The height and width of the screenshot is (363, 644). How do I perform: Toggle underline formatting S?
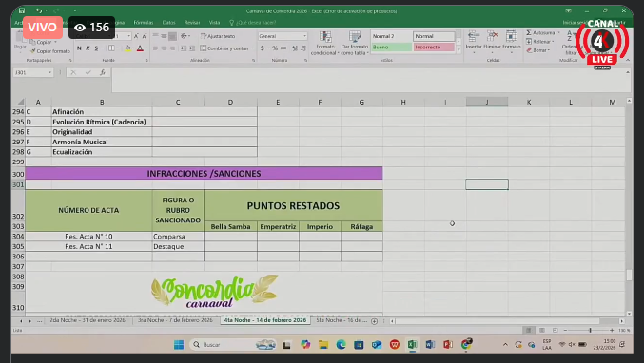pyautogui.click(x=96, y=48)
